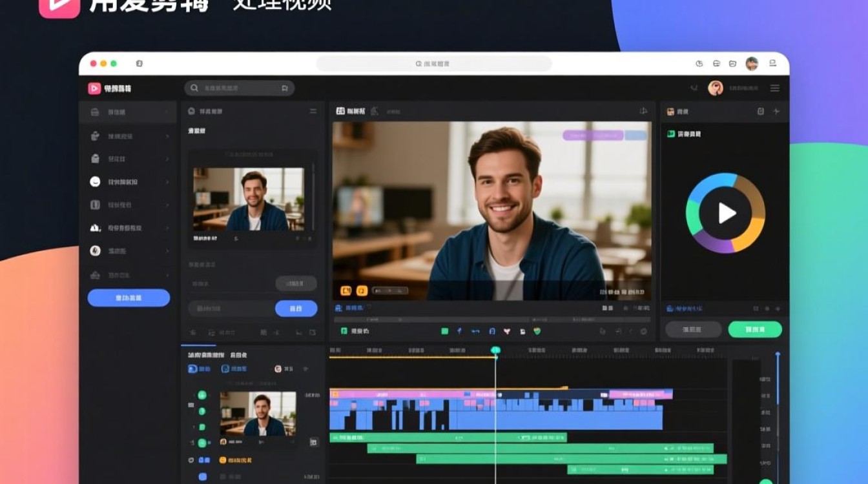This screenshot has height=484, width=868.
Task: Click the green square icon in the preview toolbar
Action: 444,331
